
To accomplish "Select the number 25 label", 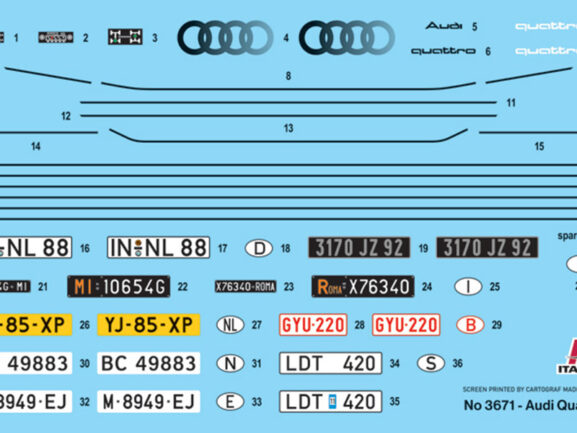I will point(495,287).
